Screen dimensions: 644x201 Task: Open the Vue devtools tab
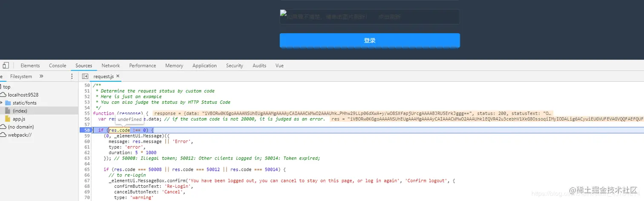point(279,66)
